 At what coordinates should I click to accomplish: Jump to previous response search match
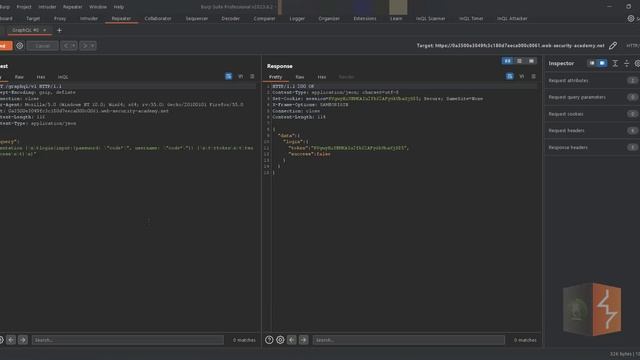[291, 340]
